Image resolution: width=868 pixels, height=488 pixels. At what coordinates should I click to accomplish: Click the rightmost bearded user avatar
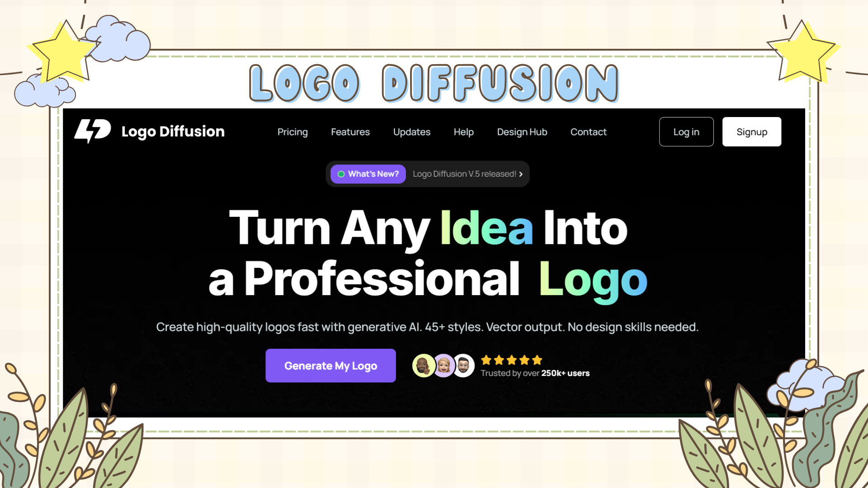[463, 365]
